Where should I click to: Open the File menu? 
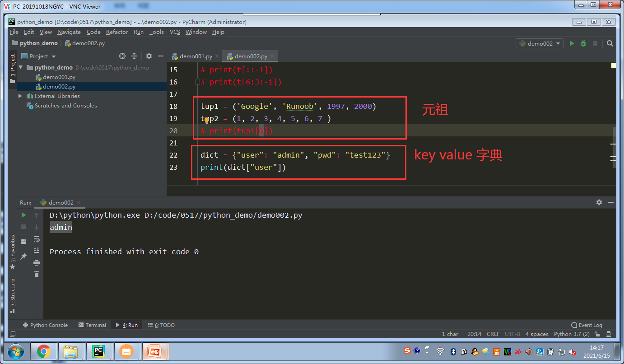tap(14, 32)
